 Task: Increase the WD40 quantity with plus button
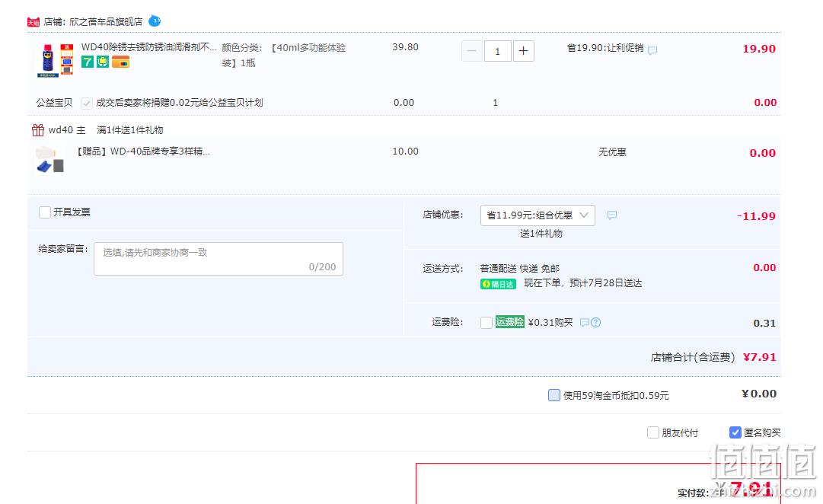coord(523,51)
